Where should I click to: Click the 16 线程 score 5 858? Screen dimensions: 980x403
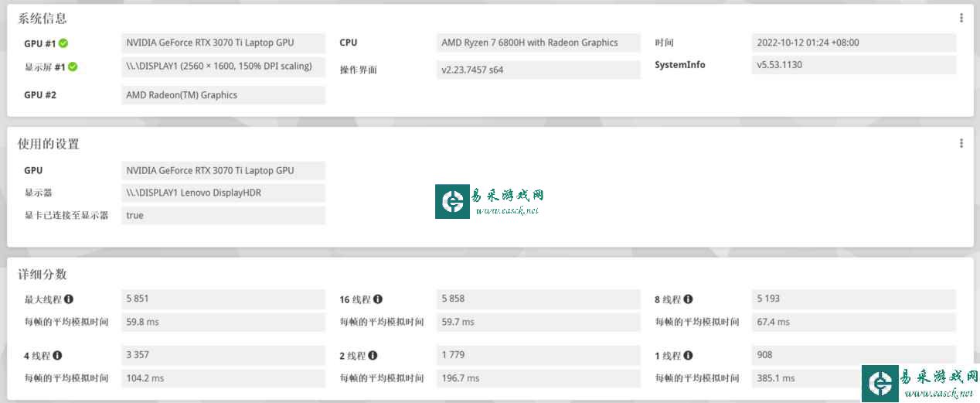[x=539, y=299]
